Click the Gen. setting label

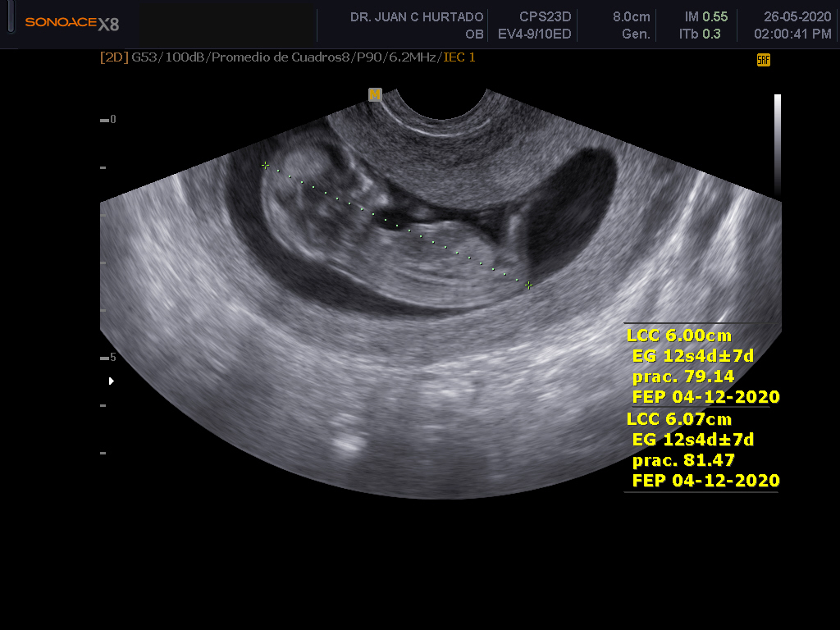[637, 34]
